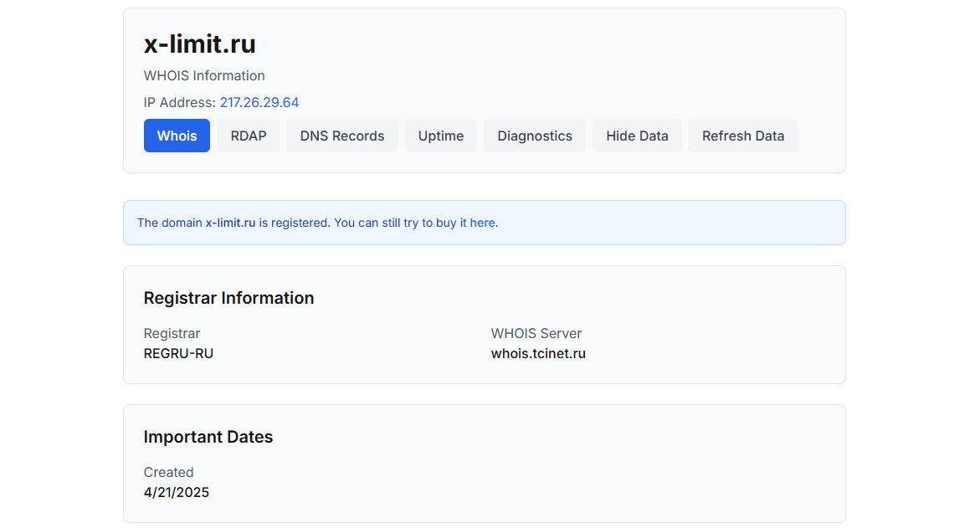This screenshot has height=528, width=980.
Task: Click the Created field label
Action: point(168,472)
